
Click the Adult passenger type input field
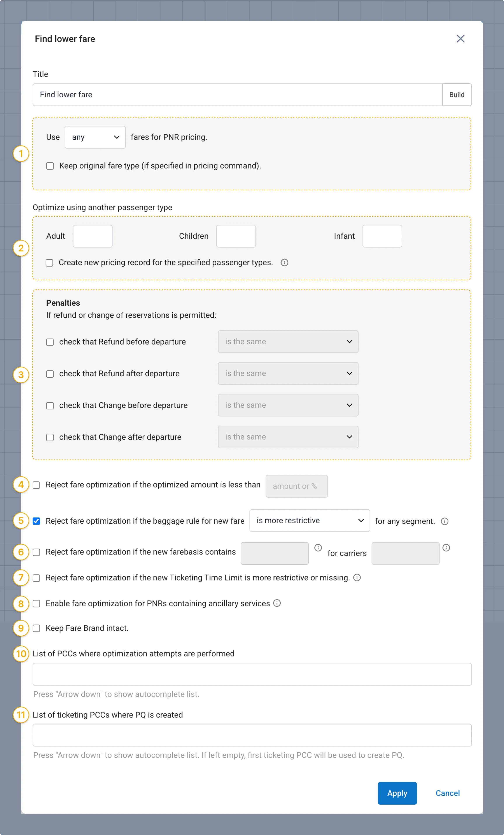pos(93,236)
